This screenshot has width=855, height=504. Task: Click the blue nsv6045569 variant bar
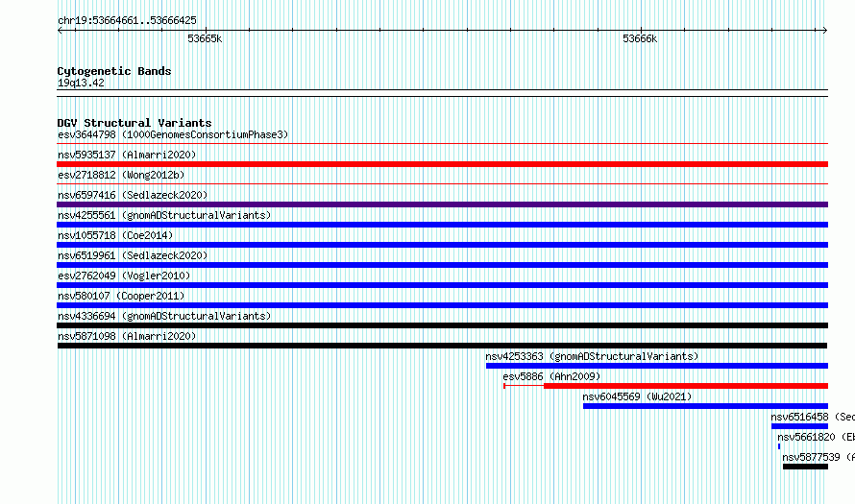[705, 406]
